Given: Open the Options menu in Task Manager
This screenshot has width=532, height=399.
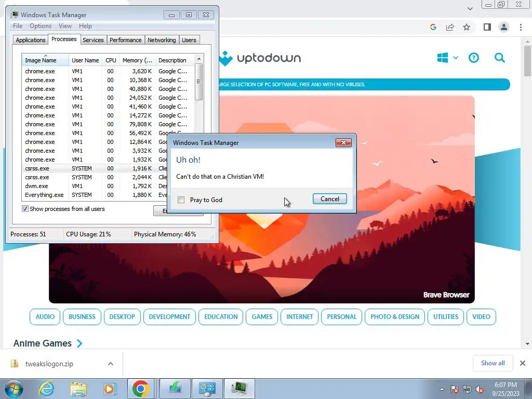Looking at the screenshot, I should point(41,26).
